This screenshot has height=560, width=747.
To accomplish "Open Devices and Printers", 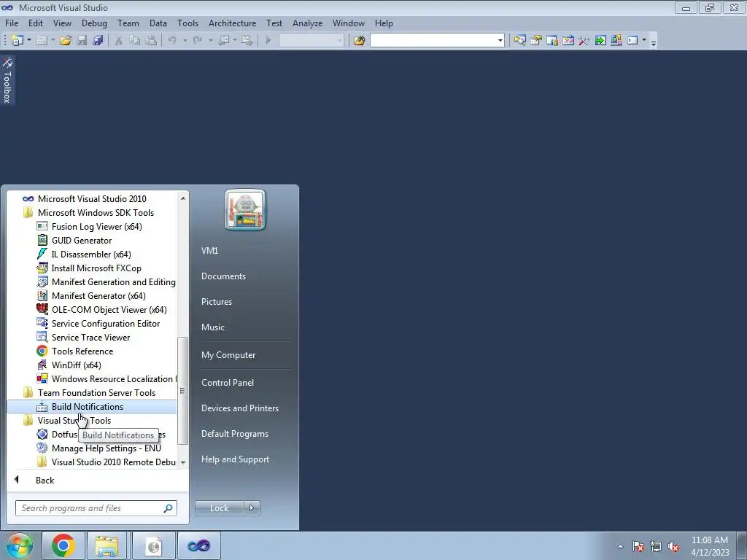I will click(x=239, y=408).
